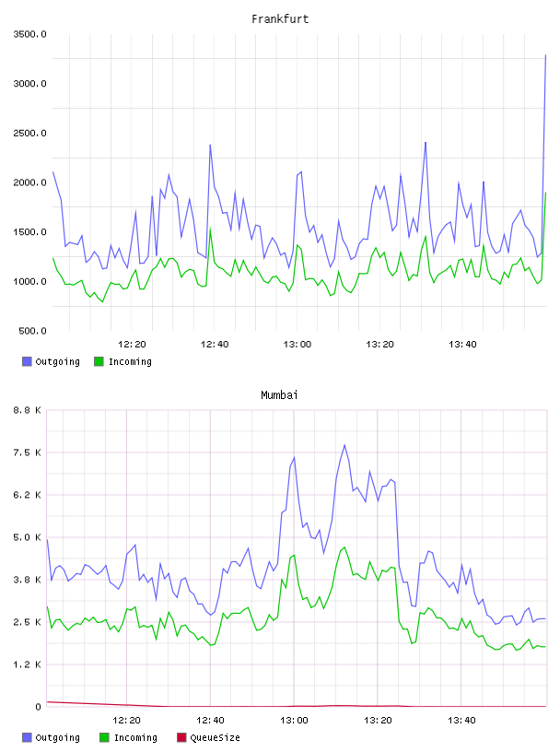Select the Outgoing label in Mumbai legend
This screenshot has width=560, height=752.
coord(57,737)
